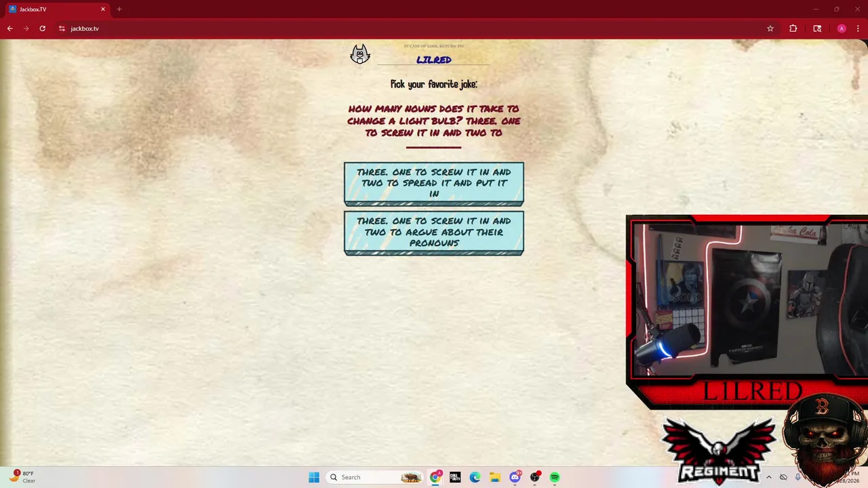Open the media control icon in Chrome toolbar
Screen dimensions: 868x488
(x=817, y=28)
